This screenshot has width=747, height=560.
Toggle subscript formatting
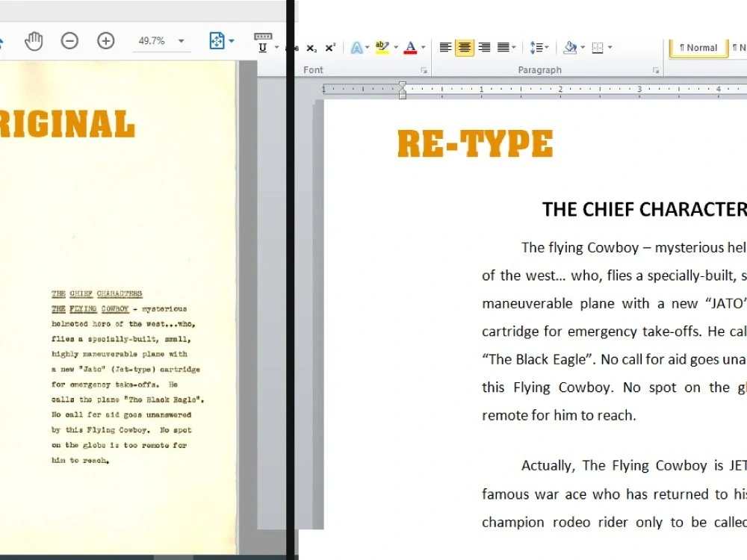tap(311, 48)
